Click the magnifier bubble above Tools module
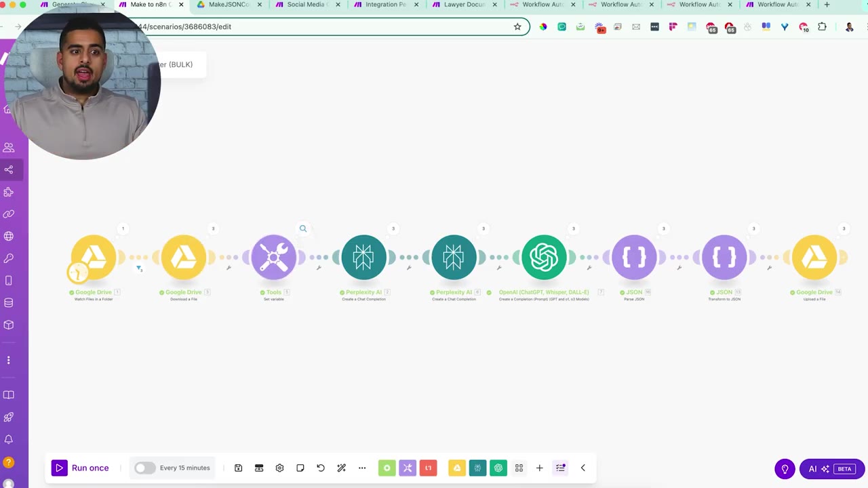The image size is (868, 488). [x=303, y=228]
